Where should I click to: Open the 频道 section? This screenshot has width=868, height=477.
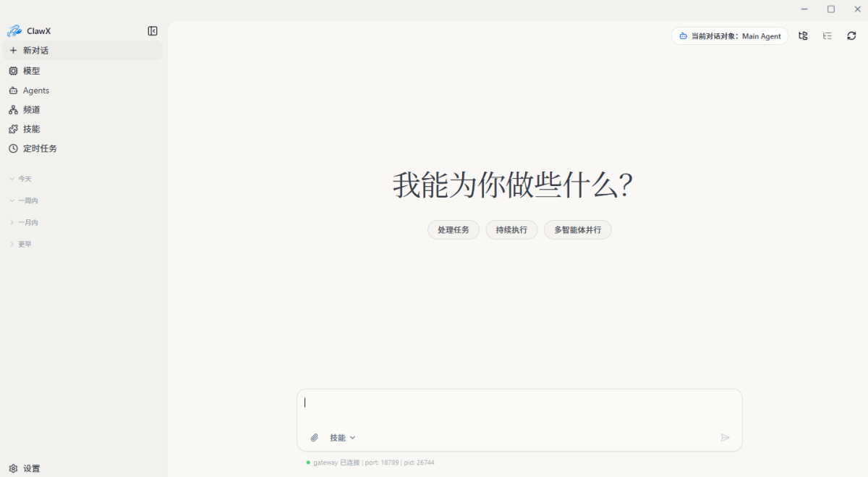tap(82, 110)
